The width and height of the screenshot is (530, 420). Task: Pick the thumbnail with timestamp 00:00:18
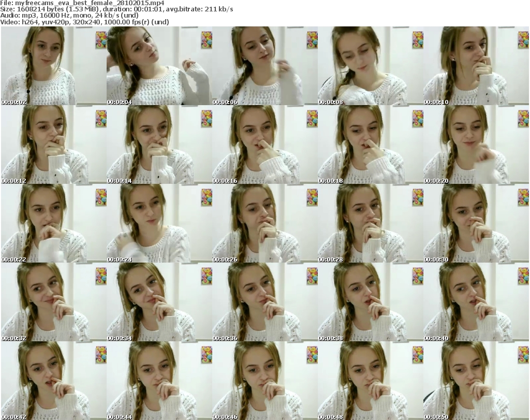370,144
